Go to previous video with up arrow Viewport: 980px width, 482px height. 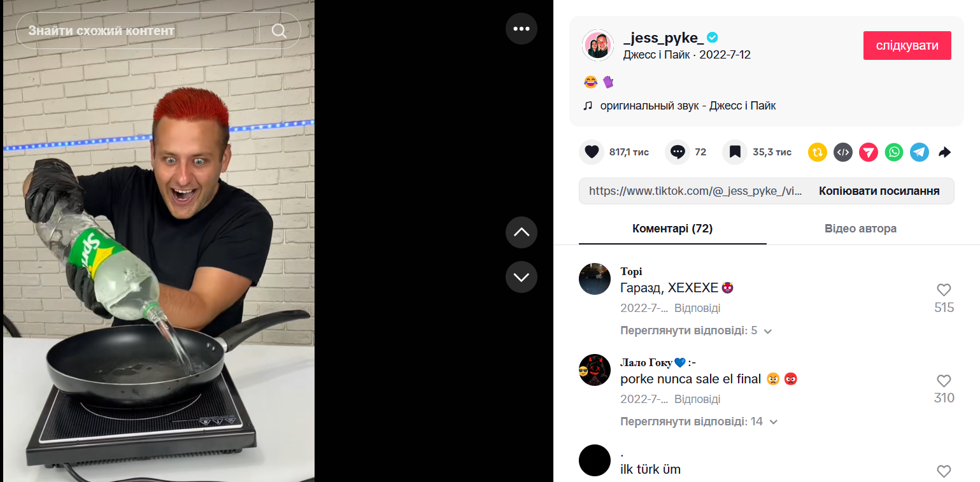tap(522, 232)
